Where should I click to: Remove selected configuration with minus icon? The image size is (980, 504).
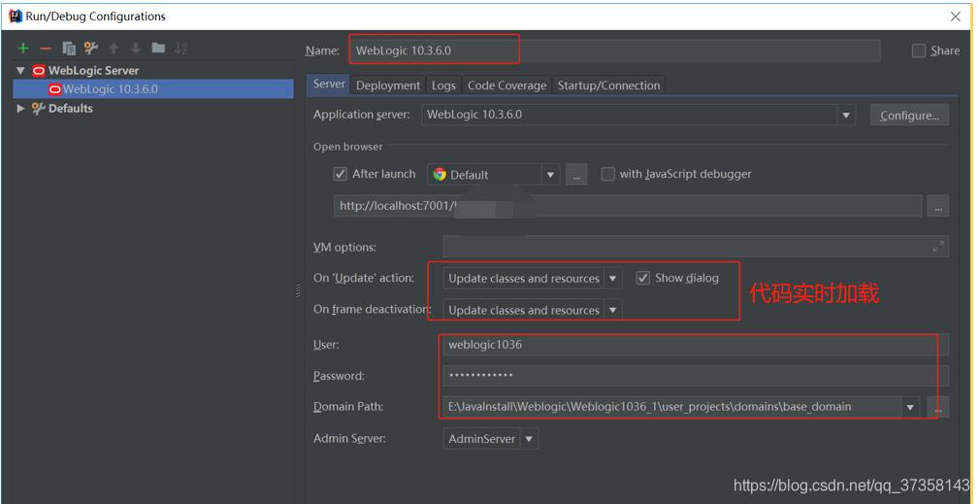tap(46, 49)
